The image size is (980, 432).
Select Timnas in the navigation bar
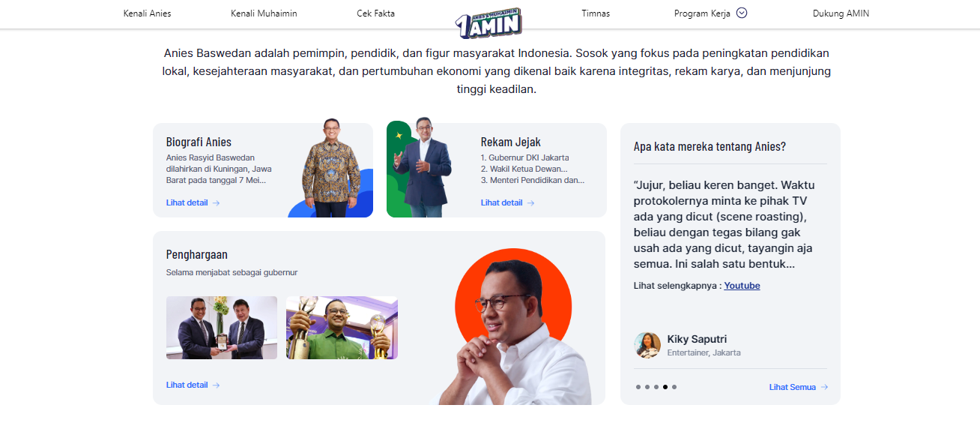click(596, 13)
